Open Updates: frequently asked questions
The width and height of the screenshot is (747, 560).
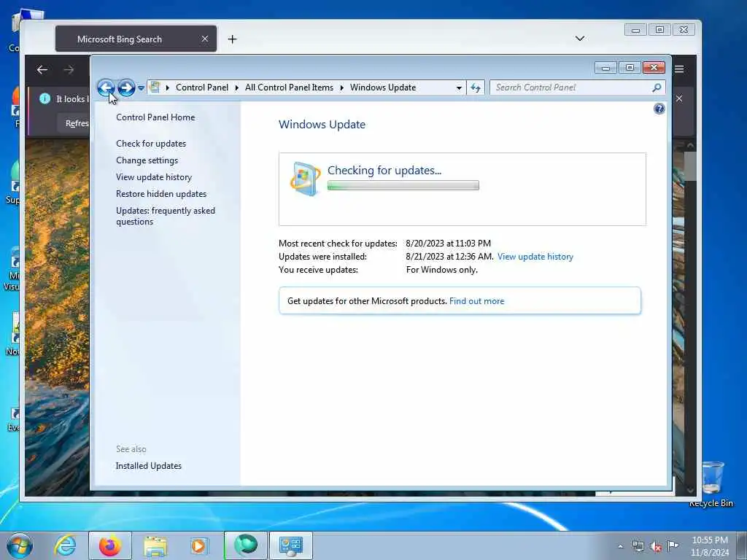(166, 216)
